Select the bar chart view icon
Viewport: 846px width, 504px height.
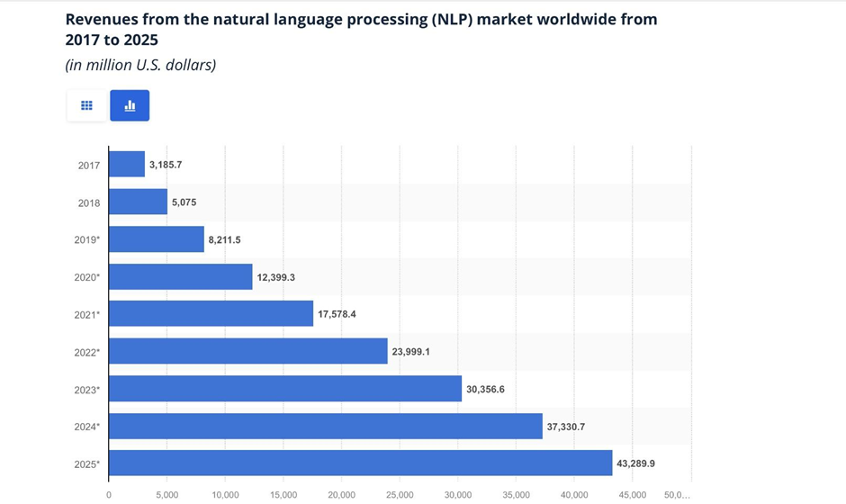(x=130, y=105)
